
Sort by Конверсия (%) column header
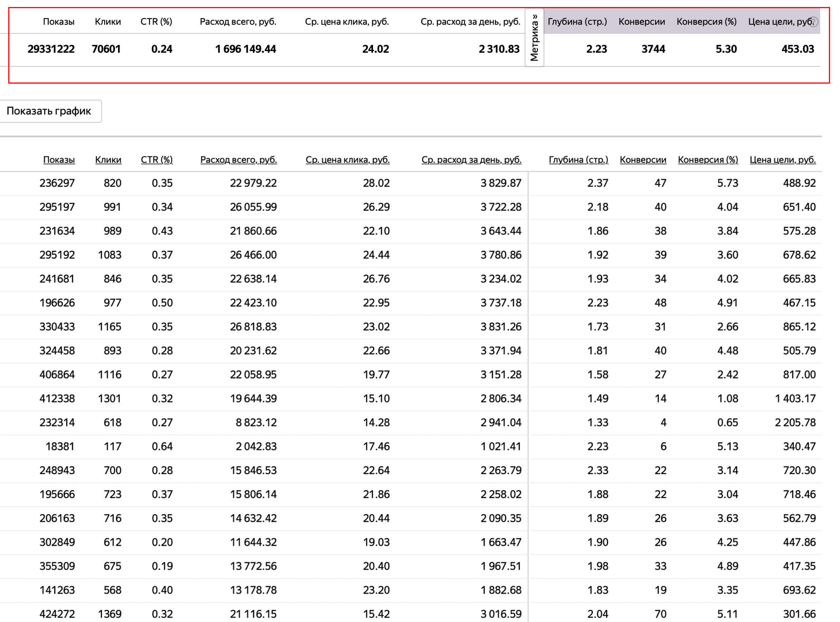(708, 160)
